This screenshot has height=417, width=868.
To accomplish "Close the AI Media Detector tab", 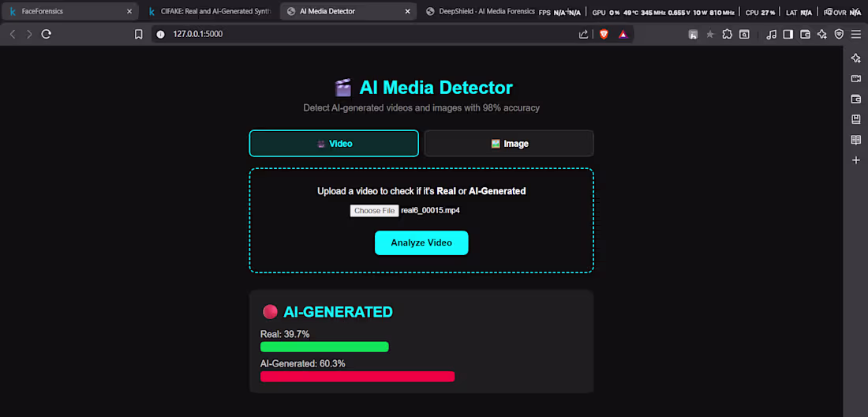I will pos(407,11).
